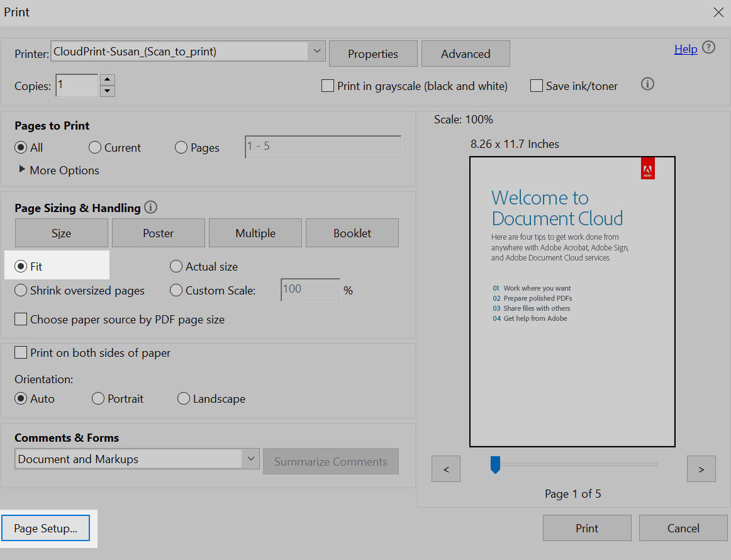
Task: Follow the Help link
Action: point(686,48)
